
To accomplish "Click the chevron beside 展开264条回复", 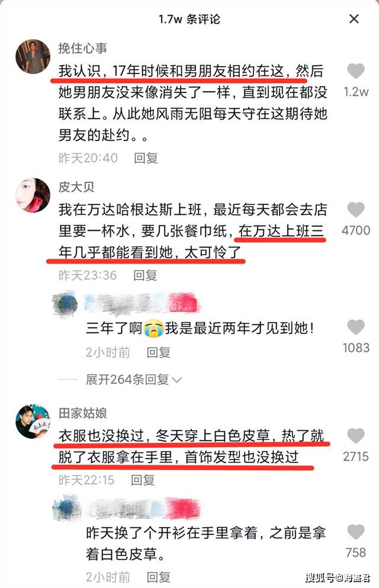I will click(x=176, y=380).
